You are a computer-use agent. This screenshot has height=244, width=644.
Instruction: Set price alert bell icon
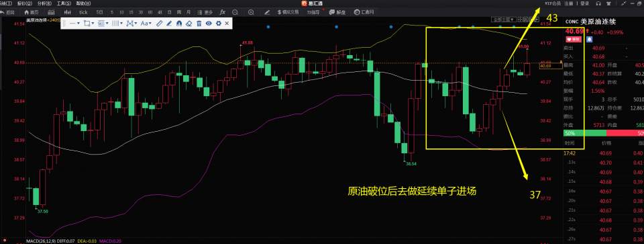[590, 40]
